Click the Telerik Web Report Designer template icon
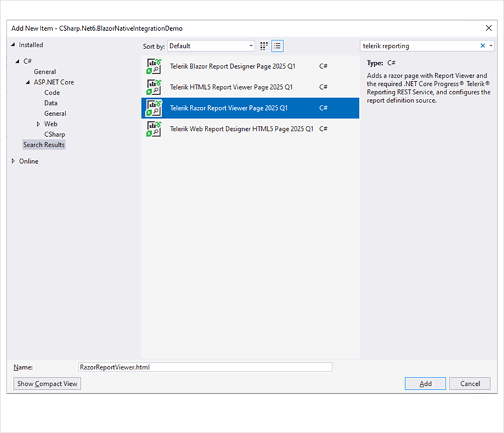Screen dimensions: 504x433 pos(154,129)
